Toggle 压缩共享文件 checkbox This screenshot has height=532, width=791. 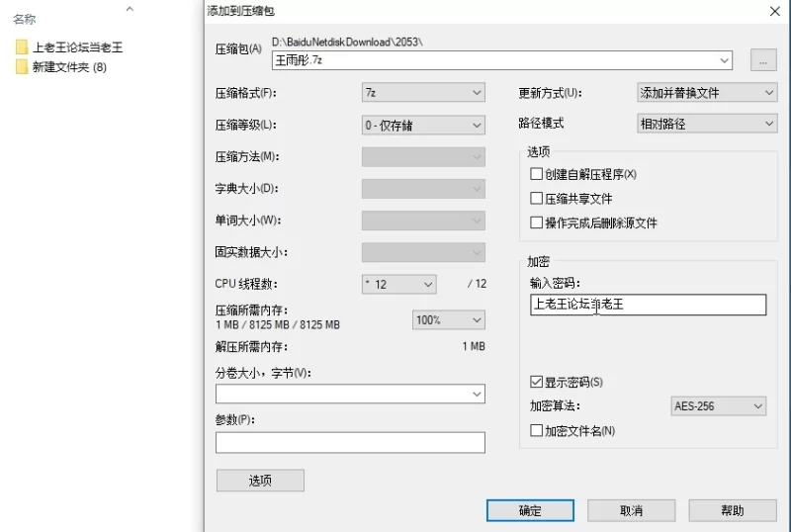537,199
